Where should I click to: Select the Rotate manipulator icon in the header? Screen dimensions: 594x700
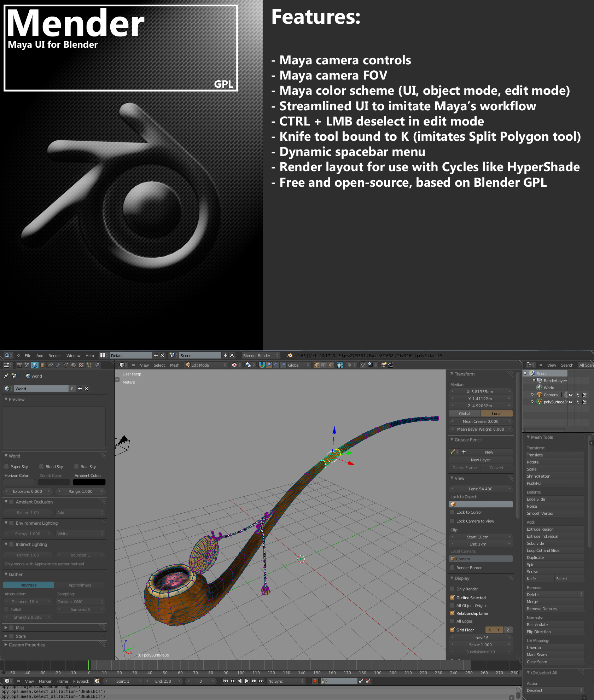[275, 365]
